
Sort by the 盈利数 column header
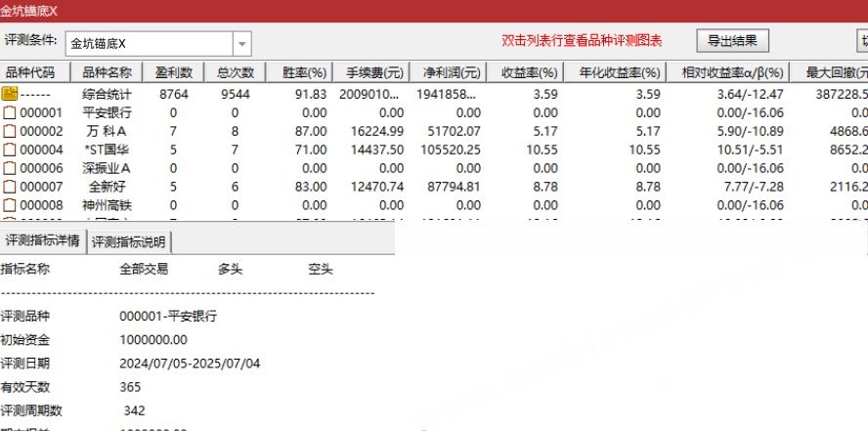click(174, 72)
